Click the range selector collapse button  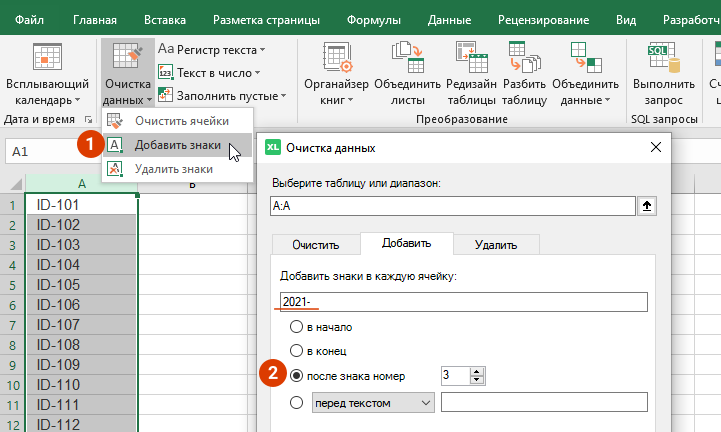point(648,206)
